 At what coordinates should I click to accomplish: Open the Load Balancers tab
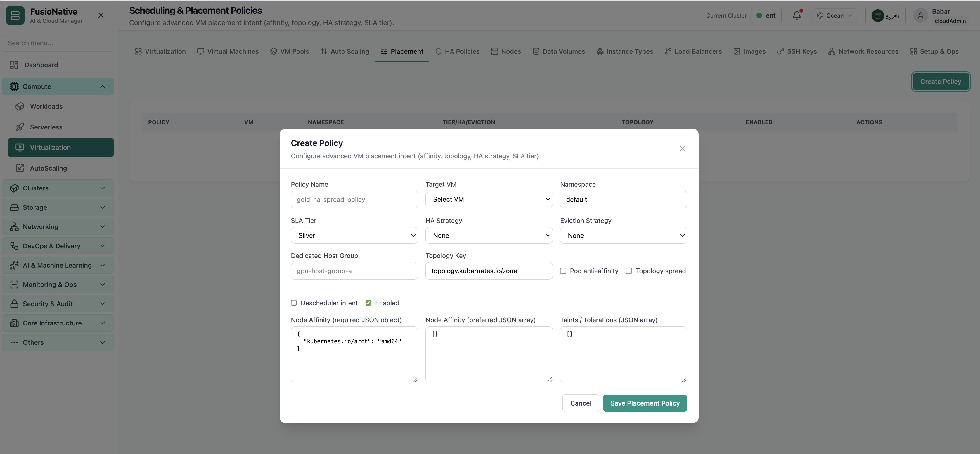[x=693, y=51]
